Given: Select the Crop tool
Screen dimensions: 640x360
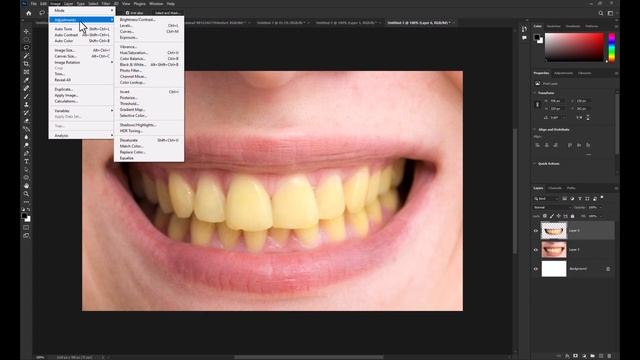Looking at the screenshot, I should 26,64.
